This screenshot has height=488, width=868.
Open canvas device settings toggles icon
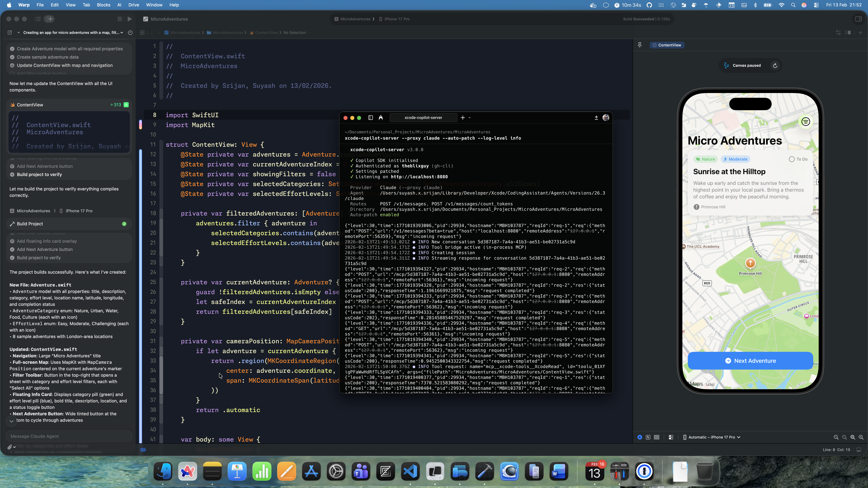tap(671, 437)
